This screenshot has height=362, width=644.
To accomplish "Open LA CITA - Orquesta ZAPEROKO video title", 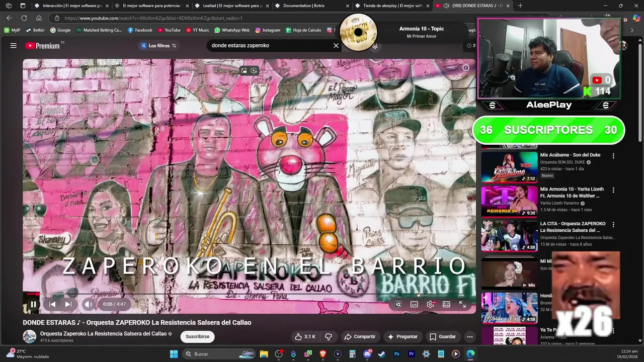I will 573,227.
